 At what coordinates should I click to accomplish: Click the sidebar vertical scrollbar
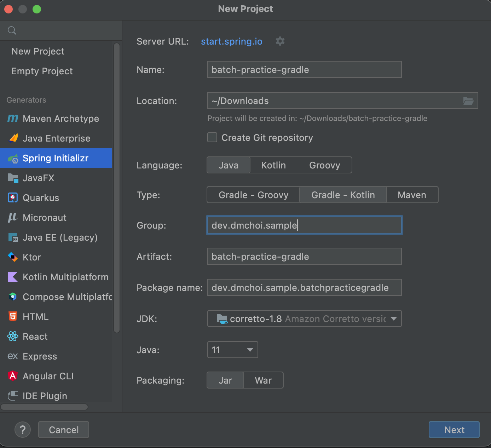117,188
